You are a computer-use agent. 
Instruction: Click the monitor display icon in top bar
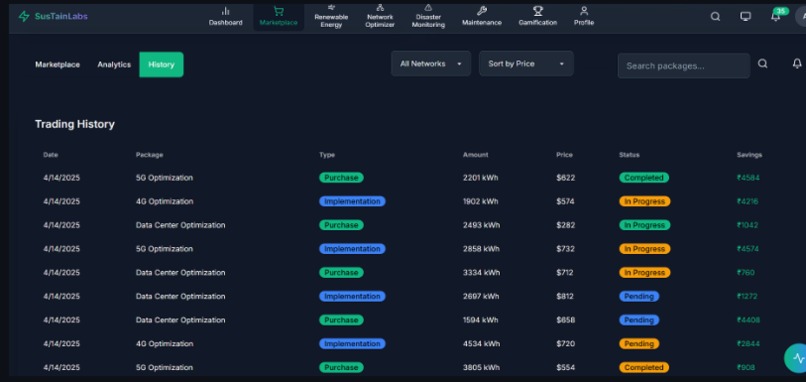point(745,16)
